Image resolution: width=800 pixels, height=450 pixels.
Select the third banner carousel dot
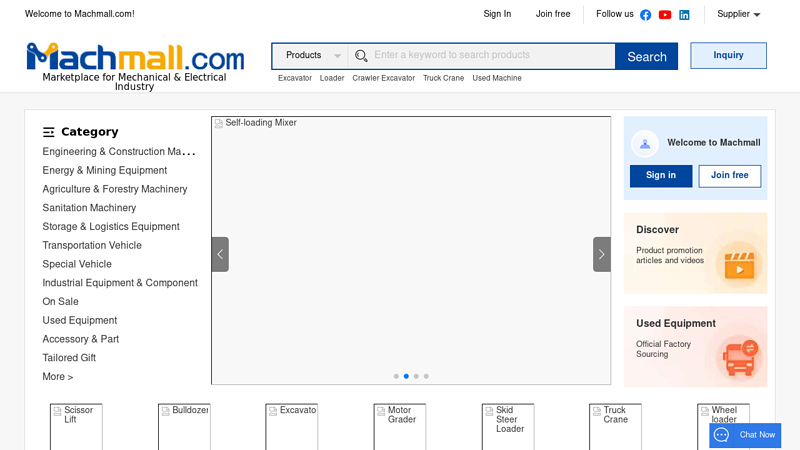tap(416, 376)
